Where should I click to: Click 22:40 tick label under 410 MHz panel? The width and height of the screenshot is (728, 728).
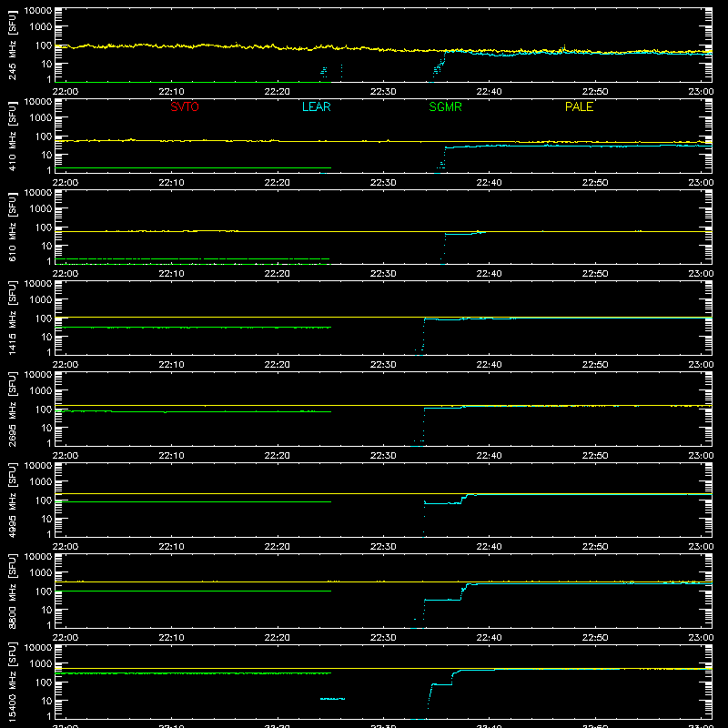pos(489,183)
